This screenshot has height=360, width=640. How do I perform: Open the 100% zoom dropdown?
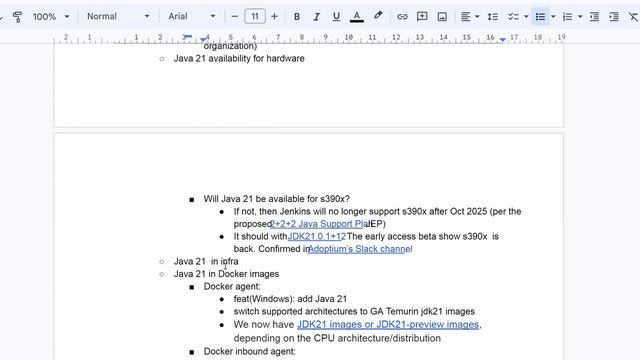click(x=51, y=17)
